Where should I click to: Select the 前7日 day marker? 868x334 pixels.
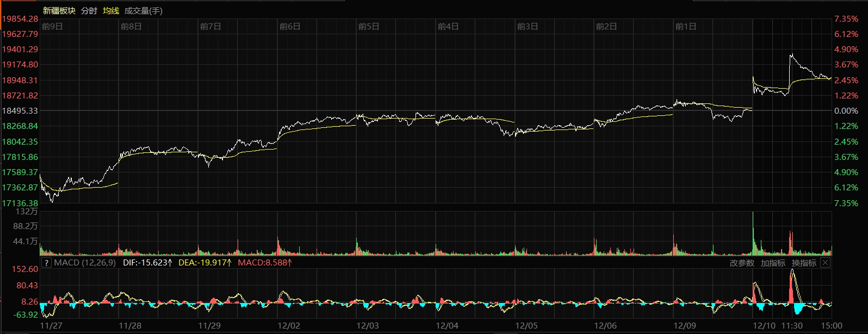[210, 26]
